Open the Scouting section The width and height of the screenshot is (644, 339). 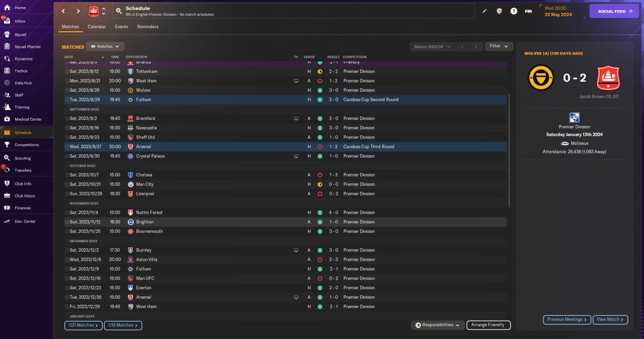tap(23, 158)
